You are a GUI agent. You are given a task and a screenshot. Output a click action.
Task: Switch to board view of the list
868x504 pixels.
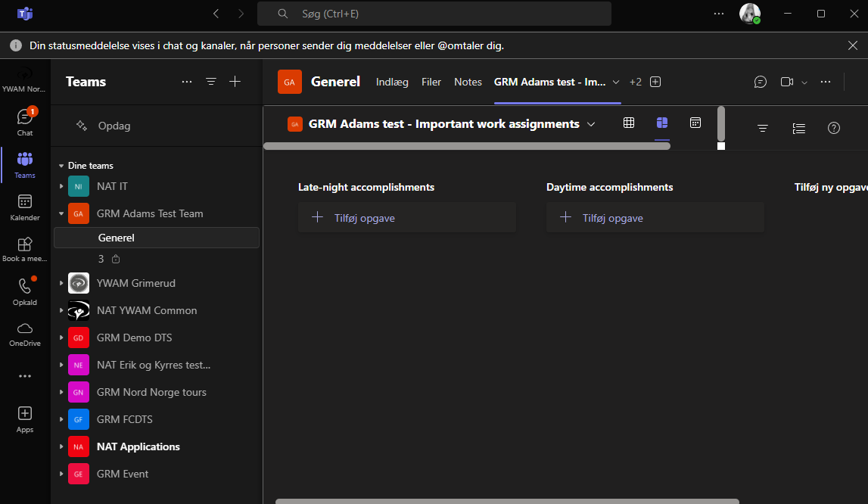[x=662, y=123]
